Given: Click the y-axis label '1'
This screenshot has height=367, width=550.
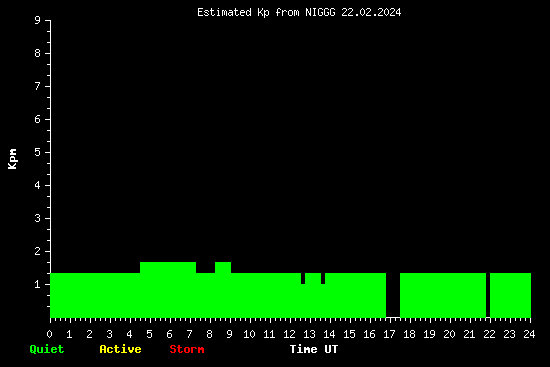Looking at the screenshot, I should click(x=38, y=284).
